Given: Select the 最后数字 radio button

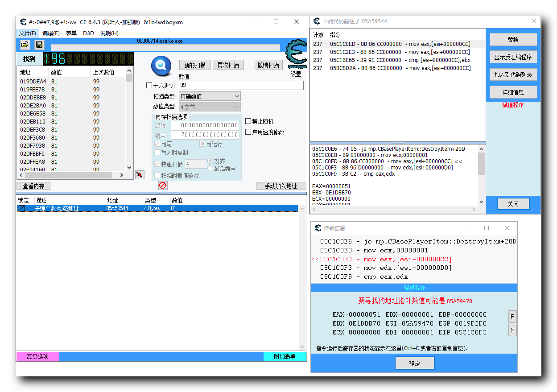Looking at the screenshot, I should coord(210,169).
